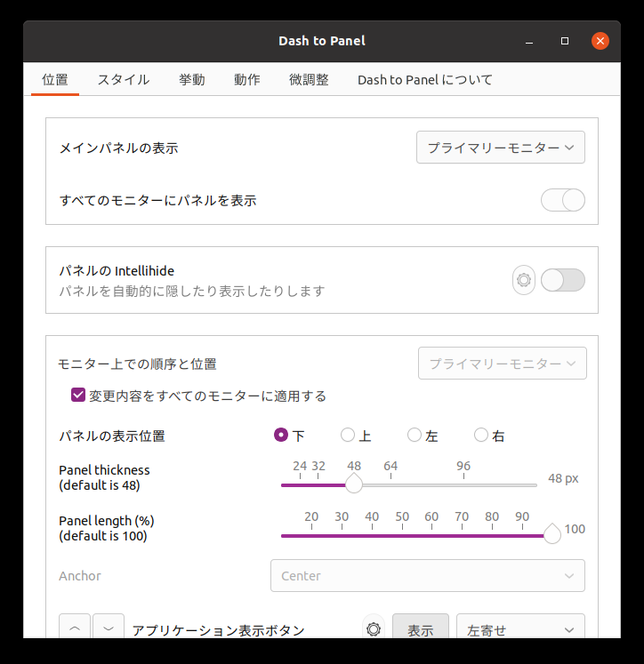
Task: Click the Dash to Panel title
Action: [322, 41]
